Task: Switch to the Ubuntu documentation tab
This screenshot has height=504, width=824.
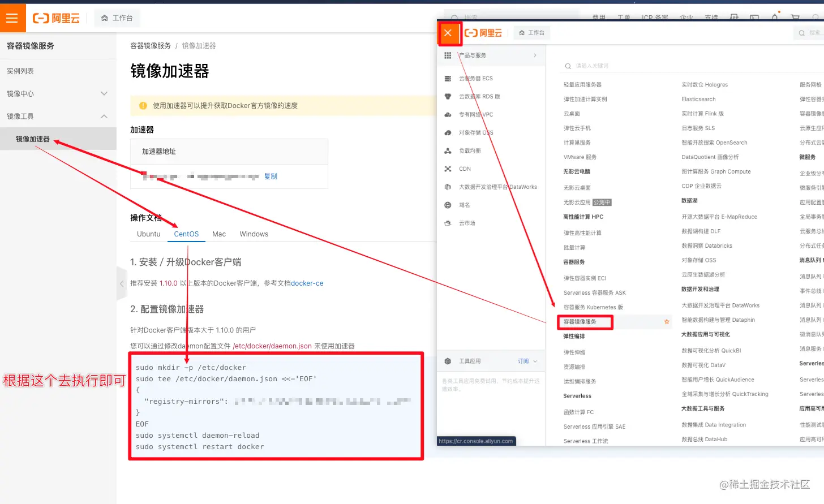Action: click(148, 234)
